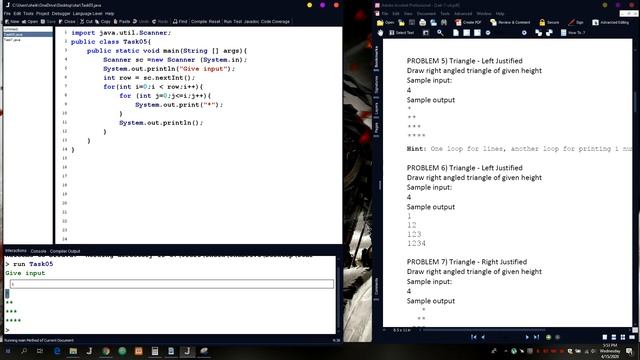Click the Snapshot tool icon in Acrobat
Image resolution: width=640 pixels, height=360 pixels.
click(426, 33)
